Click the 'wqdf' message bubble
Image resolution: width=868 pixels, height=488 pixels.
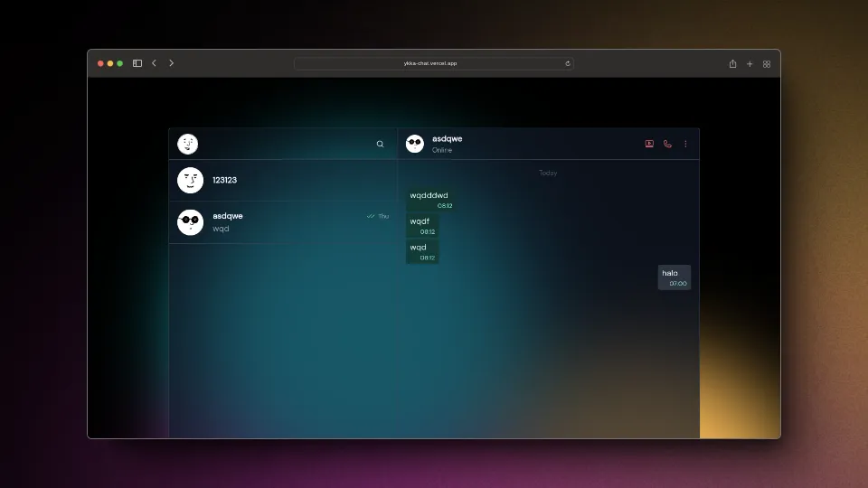pyautogui.click(x=421, y=226)
